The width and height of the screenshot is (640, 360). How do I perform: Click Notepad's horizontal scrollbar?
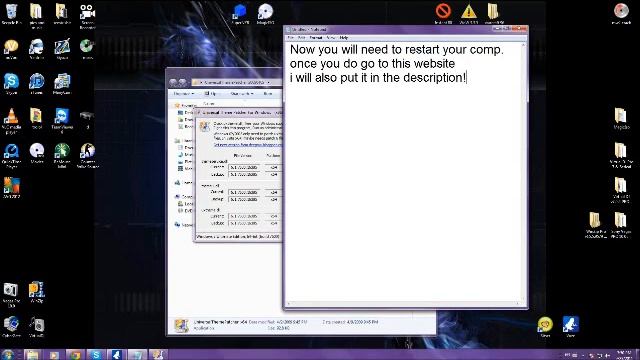pyautogui.click(x=403, y=304)
